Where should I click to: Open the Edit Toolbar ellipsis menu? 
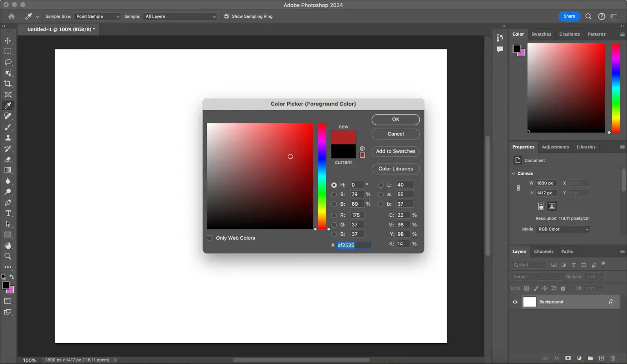coord(8,267)
